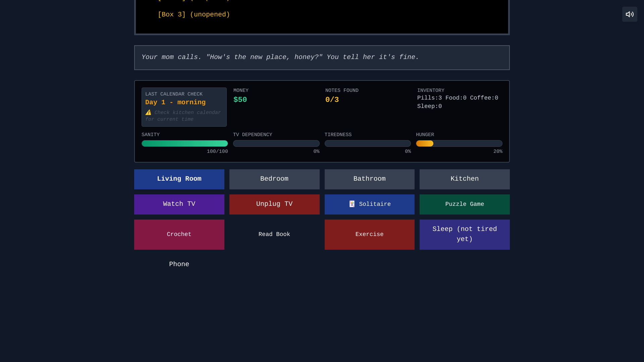Click the inventory Pills:3 text

click(x=429, y=98)
